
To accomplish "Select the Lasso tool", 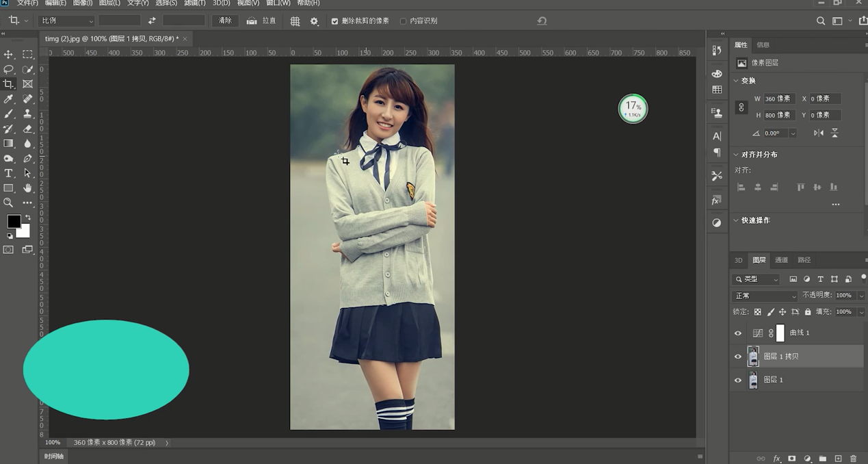I will point(8,69).
